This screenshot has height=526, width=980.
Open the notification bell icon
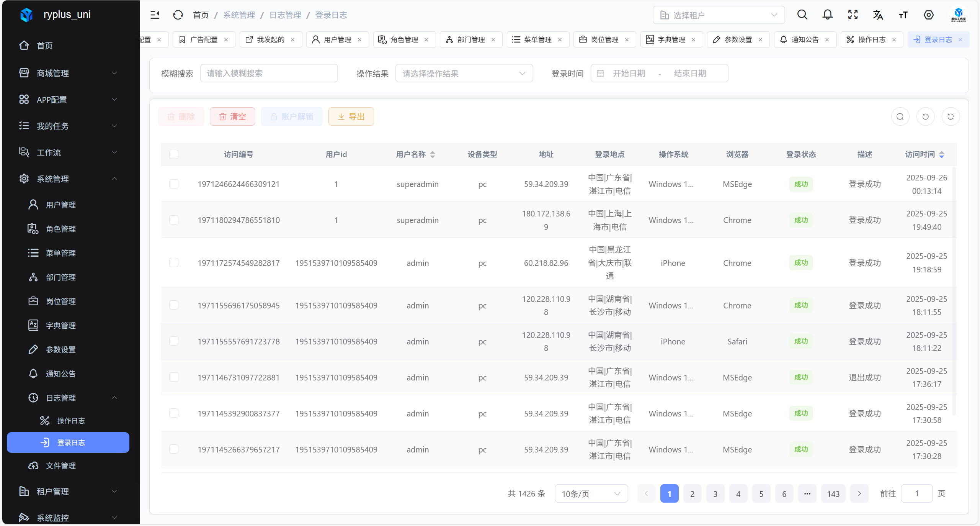[827, 15]
